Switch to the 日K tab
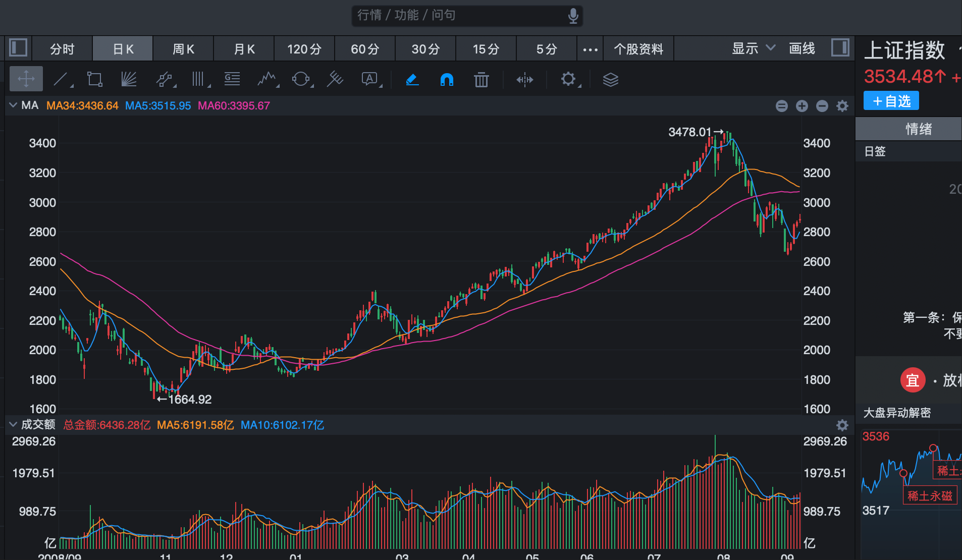Screen dimensions: 962x560 pyautogui.click(x=123, y=49)
